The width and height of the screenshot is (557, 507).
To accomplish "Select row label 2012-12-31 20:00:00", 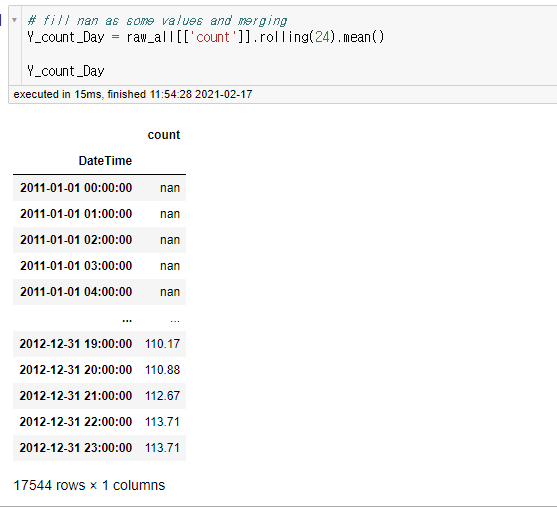I will (76, 370).
